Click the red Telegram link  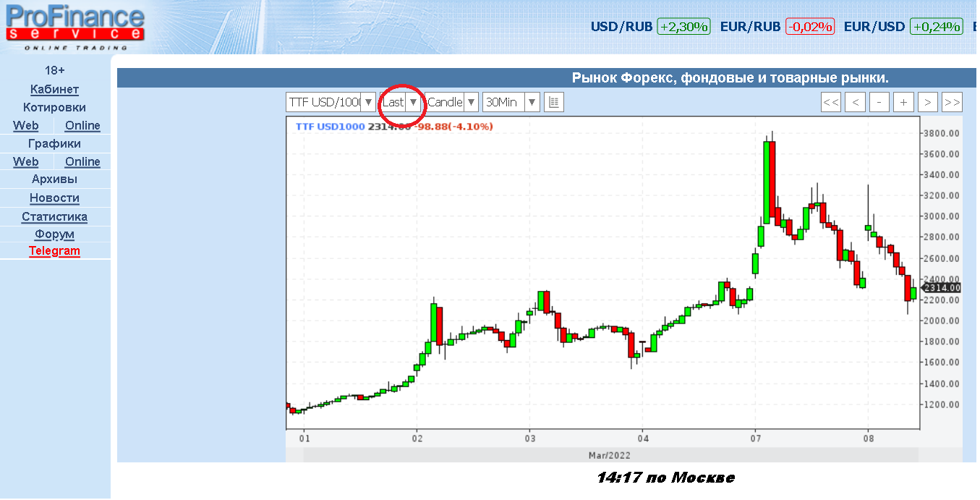54,251
